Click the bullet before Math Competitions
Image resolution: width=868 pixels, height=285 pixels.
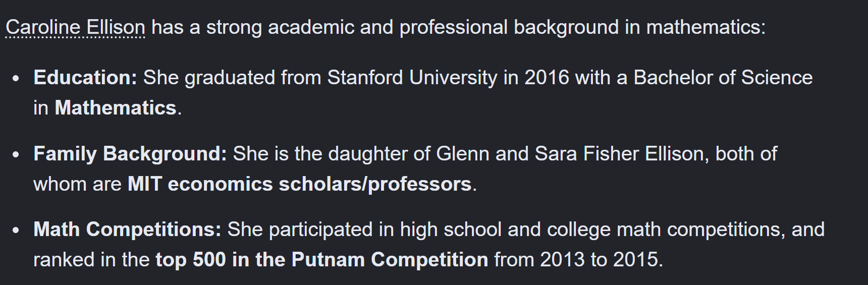[16, 231]
